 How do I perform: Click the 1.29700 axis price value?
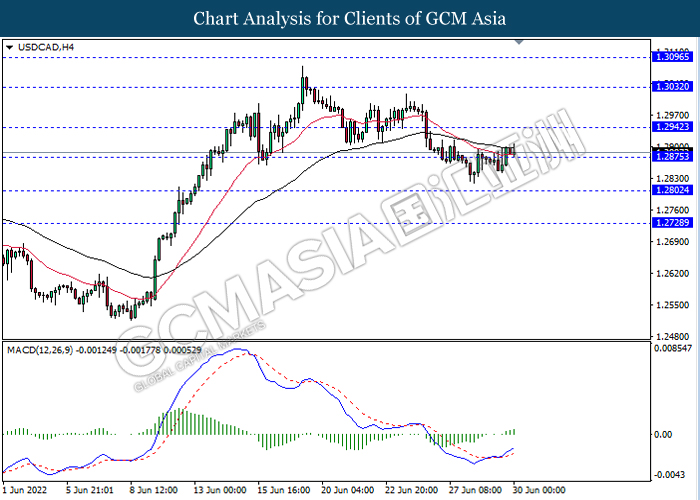[x=673, y=115]
